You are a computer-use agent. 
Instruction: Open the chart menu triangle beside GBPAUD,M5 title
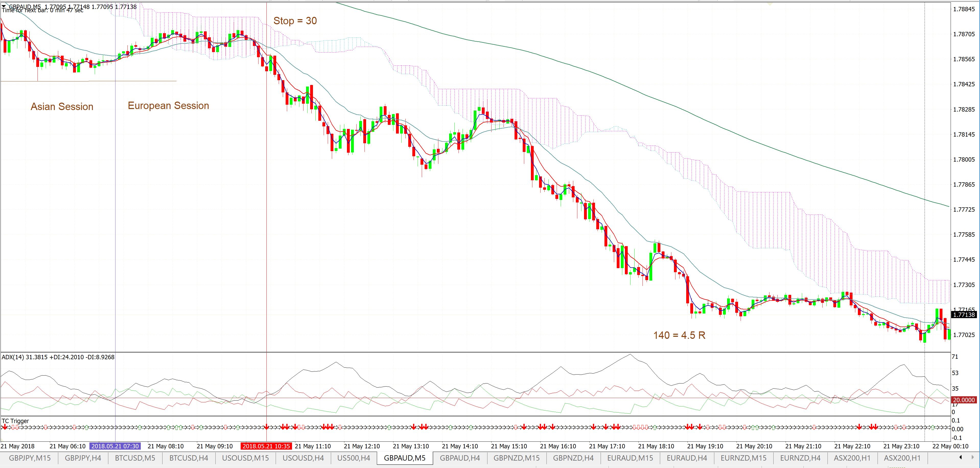point(4,6)
